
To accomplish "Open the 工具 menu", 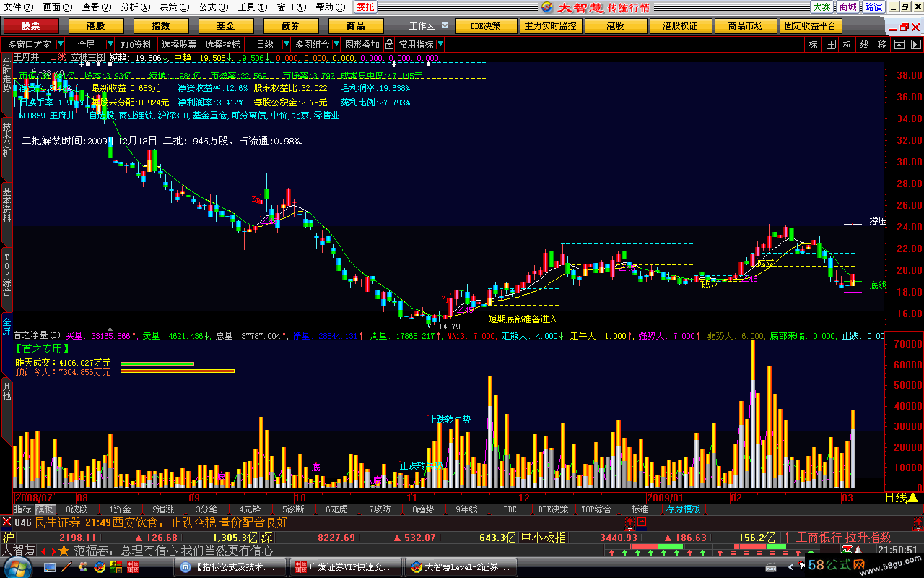I will pyautogui.click(x=252, y=7).
